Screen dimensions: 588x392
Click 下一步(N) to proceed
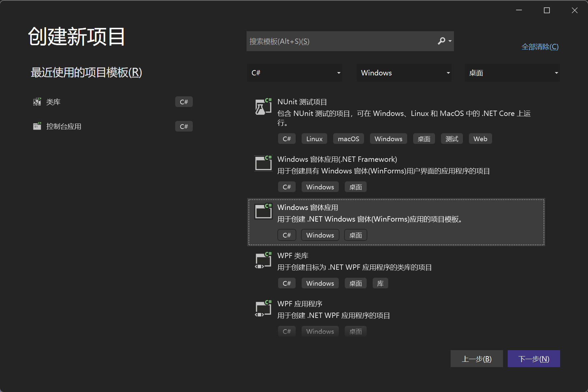[534, 359]
